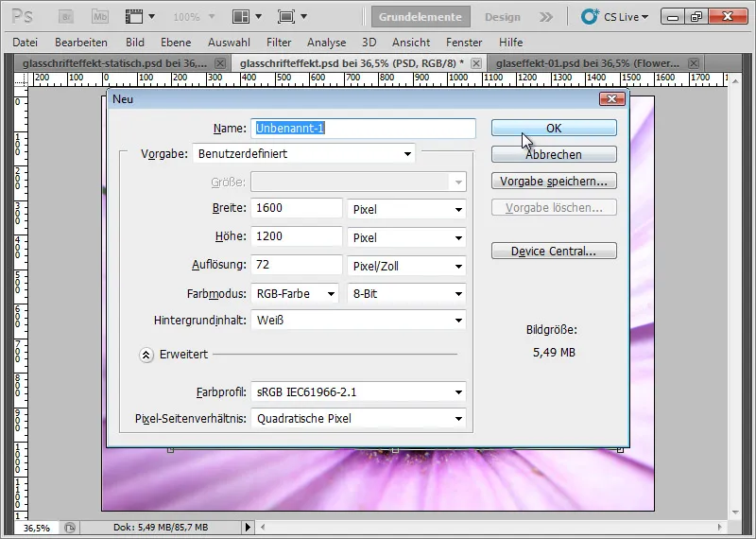Open the arrange documents icon
Image resolution: width=756 pixels, height=539 pixels.
pos(241,17)
